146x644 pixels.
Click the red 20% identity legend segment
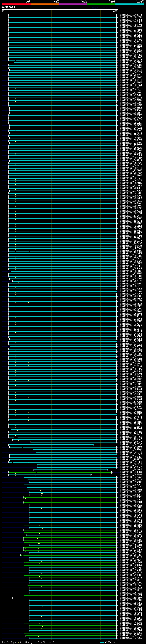[x=16, y=4]
